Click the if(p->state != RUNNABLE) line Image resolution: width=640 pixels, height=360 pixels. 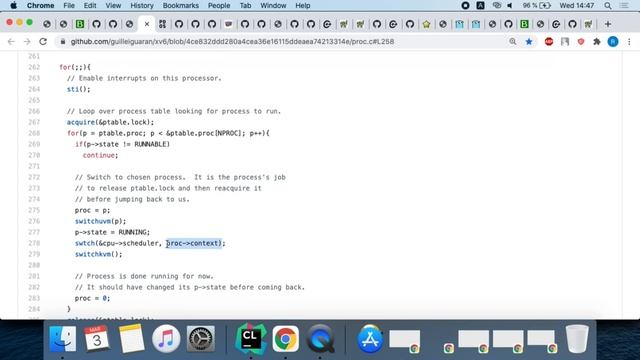pyautogui.click(x=122, y=144)
